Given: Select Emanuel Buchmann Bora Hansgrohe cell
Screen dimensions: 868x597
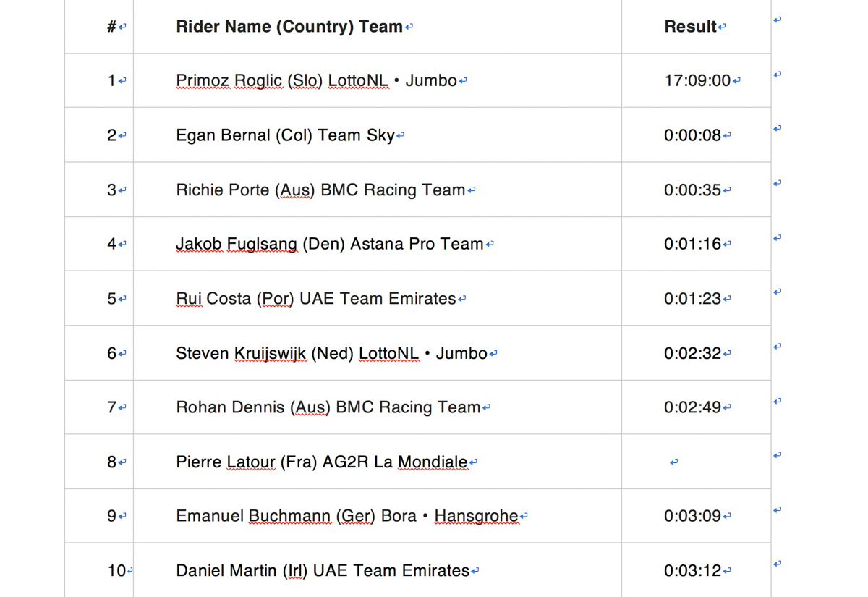Looking at the screenshot, I should (377, 516).
